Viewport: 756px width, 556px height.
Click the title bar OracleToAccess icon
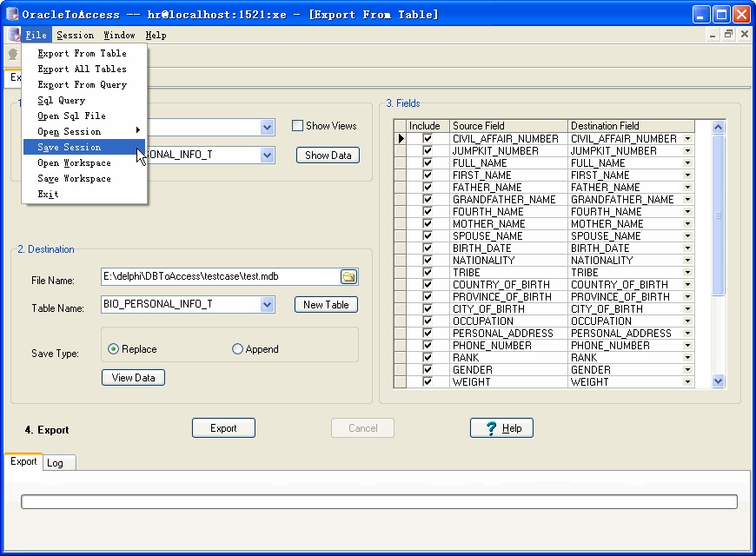[11, 14]
